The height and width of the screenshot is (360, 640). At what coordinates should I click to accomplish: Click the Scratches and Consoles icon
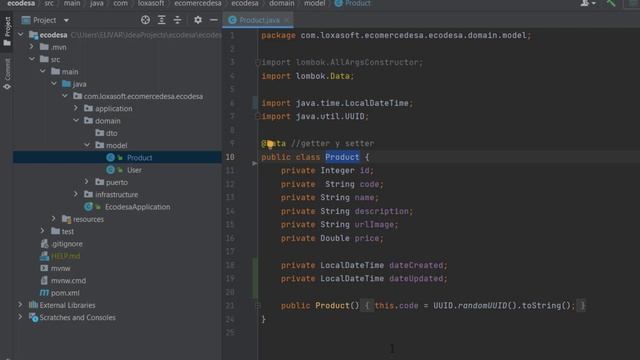pos(33,317)
